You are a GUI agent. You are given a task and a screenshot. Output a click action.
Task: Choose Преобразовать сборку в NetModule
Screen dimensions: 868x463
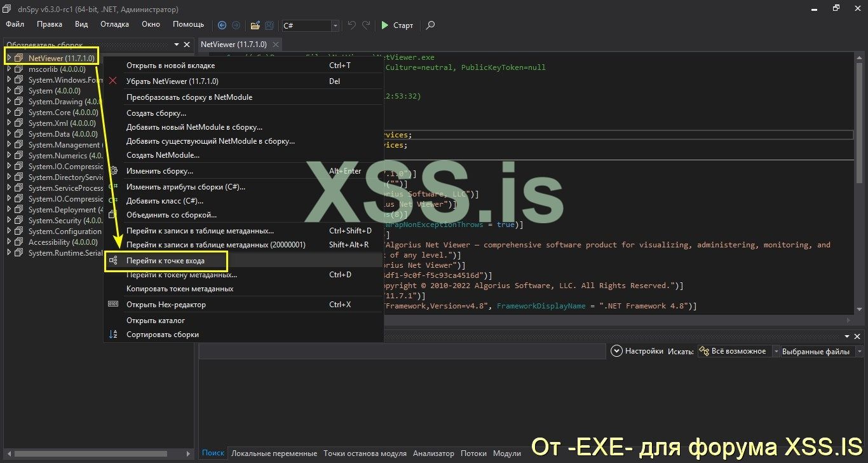[x=243, y=97]
